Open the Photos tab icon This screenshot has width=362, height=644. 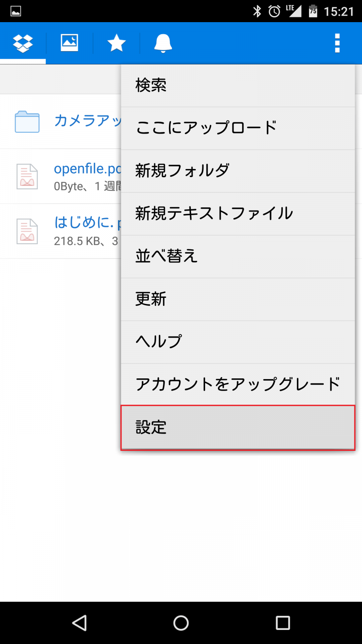[69, 43]
